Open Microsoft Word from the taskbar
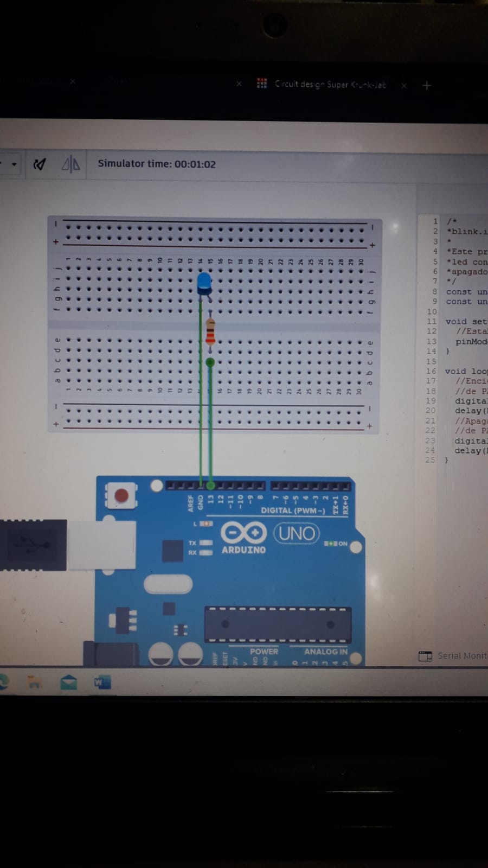 (102, 682)
